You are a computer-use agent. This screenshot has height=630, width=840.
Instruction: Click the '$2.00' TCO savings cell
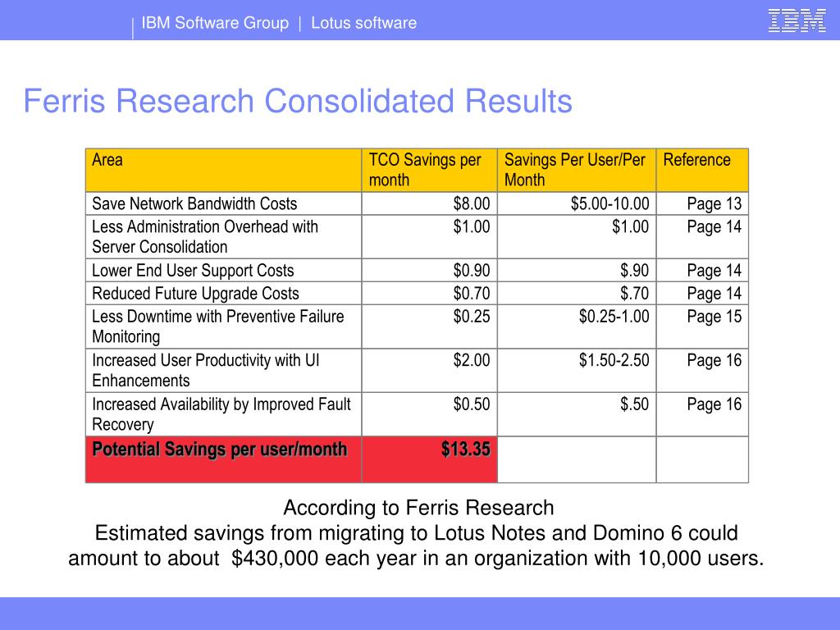point(430,371)
